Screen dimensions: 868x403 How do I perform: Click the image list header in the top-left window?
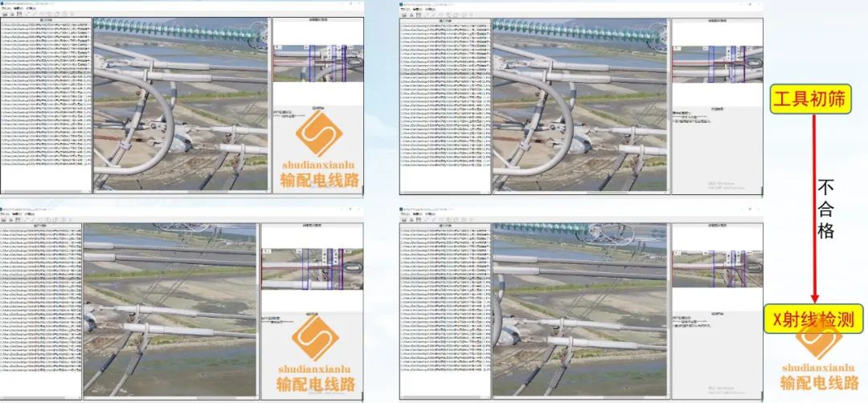click(x=46, y=20)
